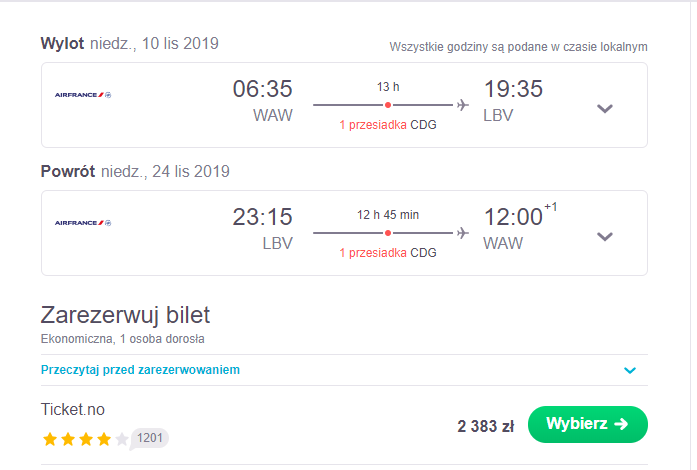Click the airplane icon on outbound route
Image resolution: width=697 pixels, height=470 pixels.
(463, 105)
